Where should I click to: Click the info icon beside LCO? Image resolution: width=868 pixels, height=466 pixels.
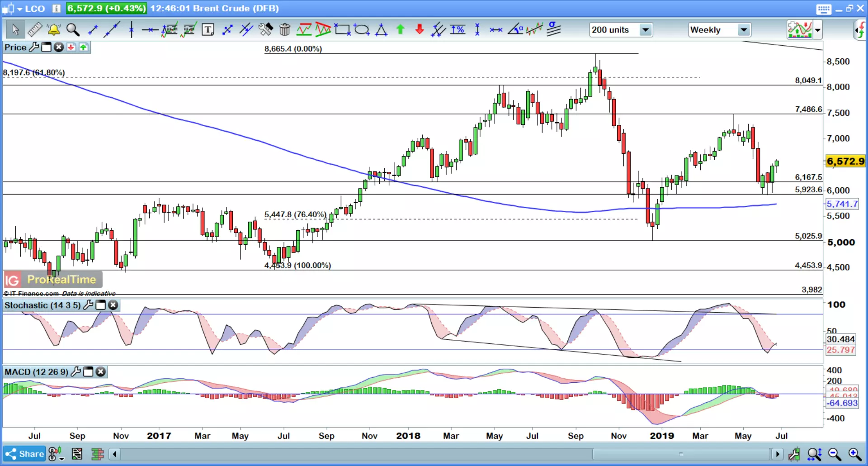click(x=57, y=9)
